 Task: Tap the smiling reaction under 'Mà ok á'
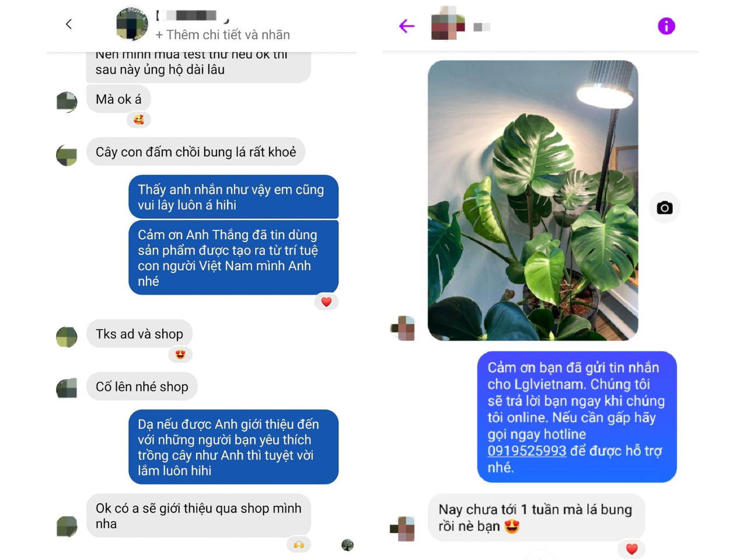(x=138, y=120)
